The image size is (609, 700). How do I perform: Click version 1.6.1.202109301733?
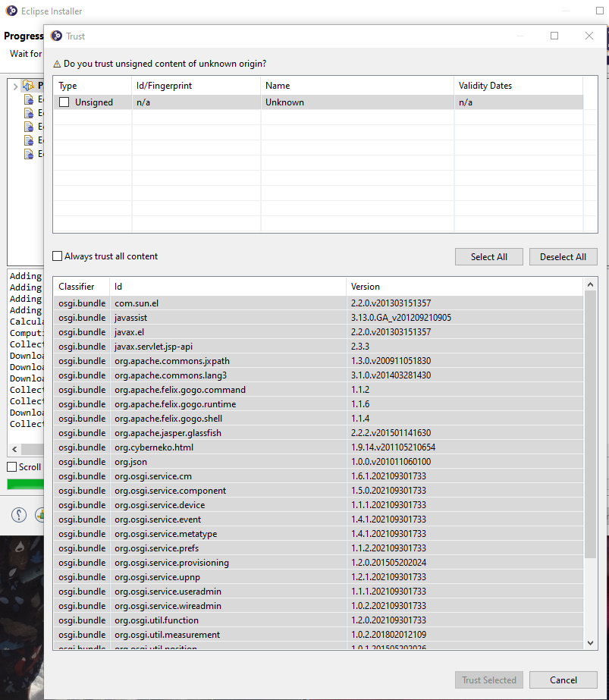388,476
